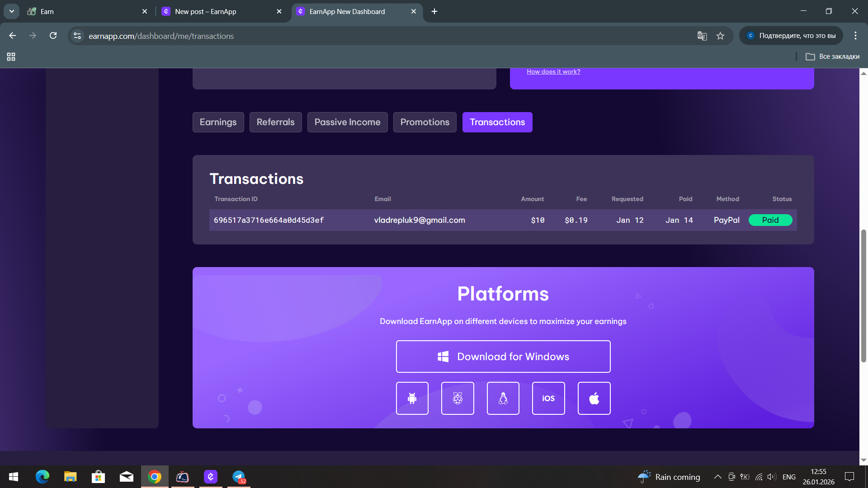Click Download for Windows button

503,357
